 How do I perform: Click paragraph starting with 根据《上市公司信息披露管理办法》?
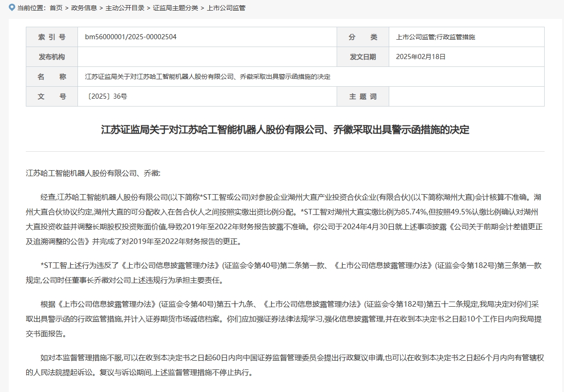coord(285,318)
